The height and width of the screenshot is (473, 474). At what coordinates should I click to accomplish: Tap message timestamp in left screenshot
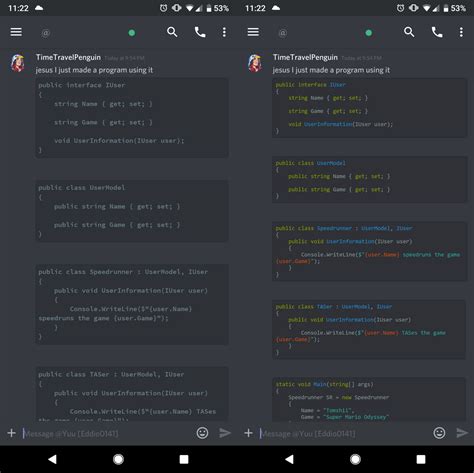point(124,58)
